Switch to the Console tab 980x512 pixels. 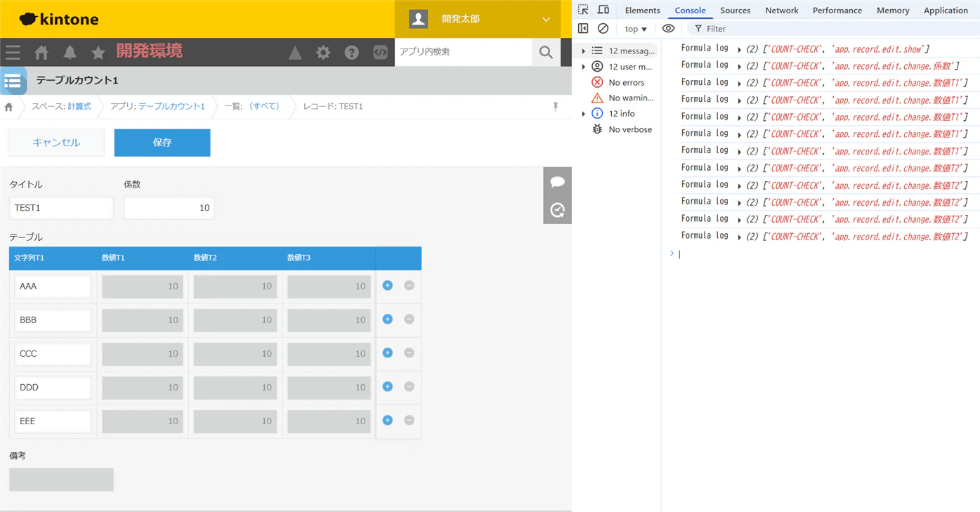pos(690,11)
